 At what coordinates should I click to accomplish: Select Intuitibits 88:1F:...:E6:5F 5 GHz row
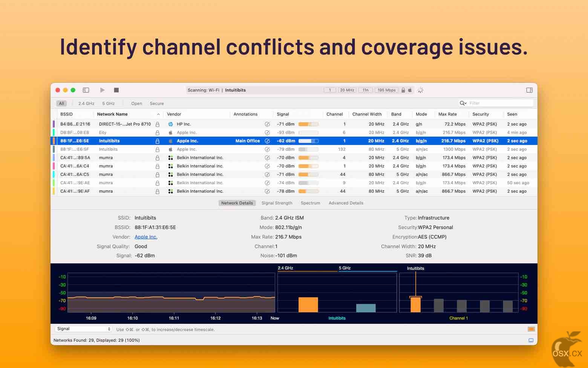point(294,149)
